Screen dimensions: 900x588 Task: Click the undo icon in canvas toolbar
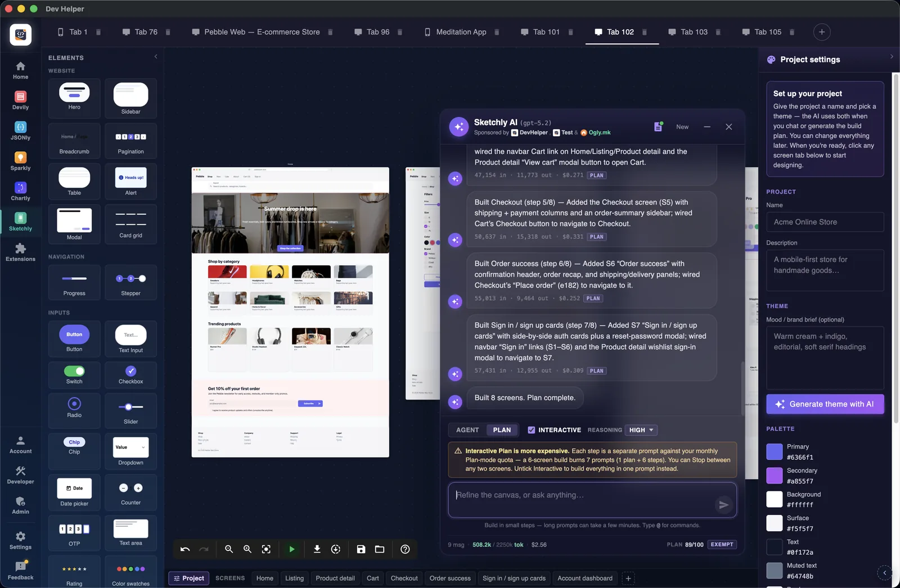click(x=185, y=549)
